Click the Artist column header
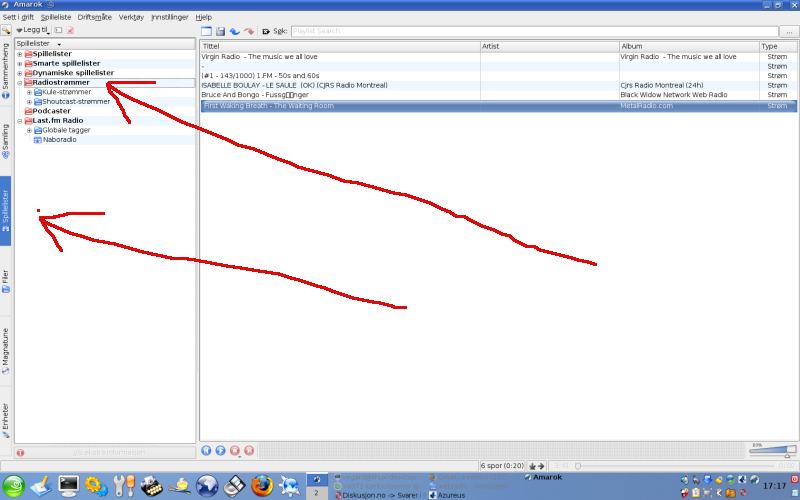The image size is (800, 500). pyautogui.click(x=549, y=46)
